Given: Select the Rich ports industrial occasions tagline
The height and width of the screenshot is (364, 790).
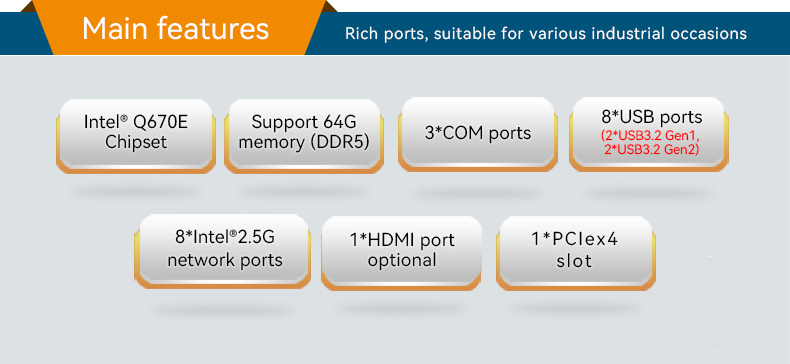Looking at the screenshot, I should pos(546,34).
